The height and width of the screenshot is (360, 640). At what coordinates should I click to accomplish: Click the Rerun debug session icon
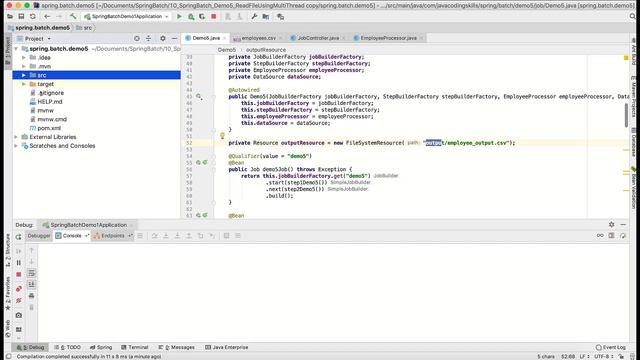click(x=18, y=237)
